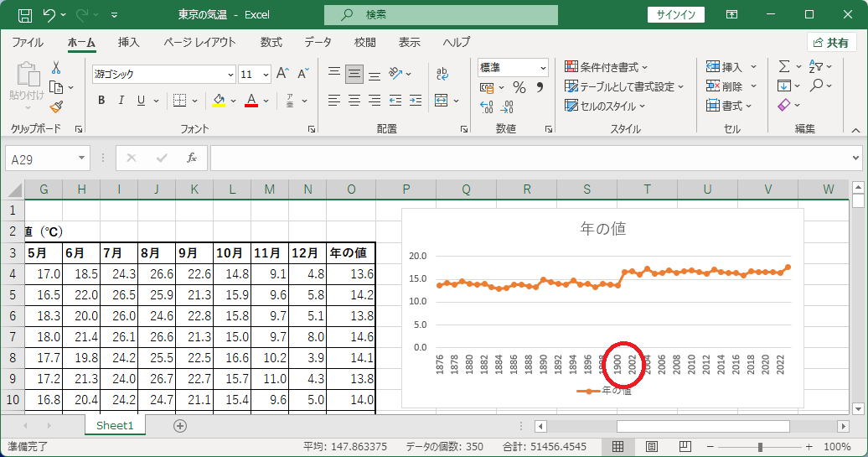Click the Fill down arrow icon
The height and width of the screenshot is (457, 868).
(784, 86)
